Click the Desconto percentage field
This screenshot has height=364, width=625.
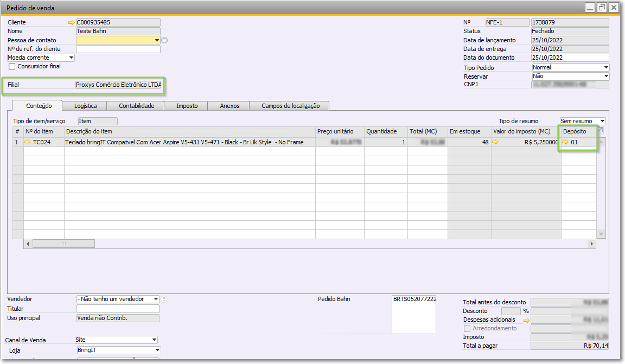[511, 311]
